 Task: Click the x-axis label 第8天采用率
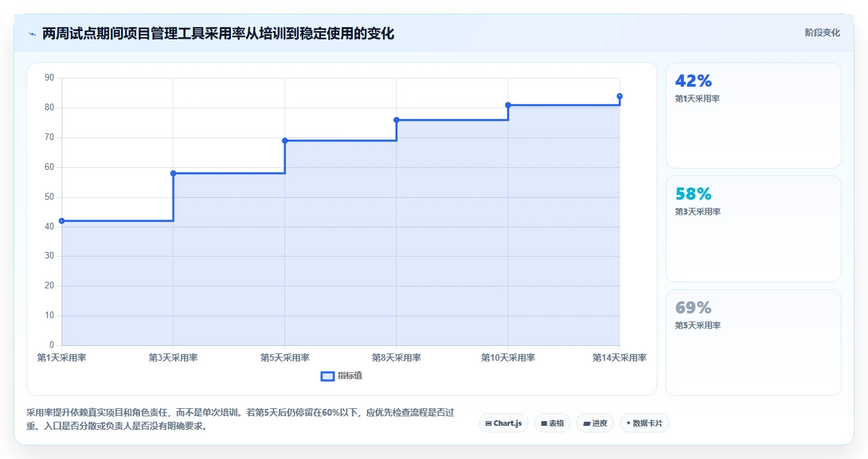pos(397,357)
